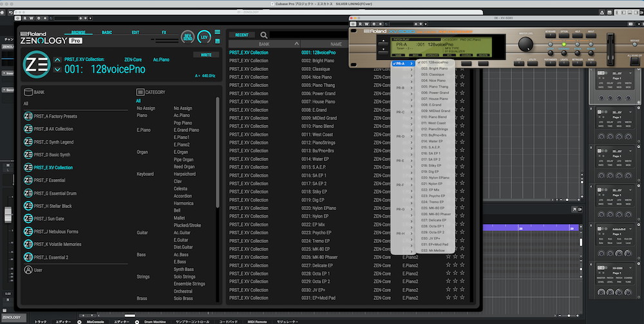Screen dimensions: 644x324
Task: Click the ABOUT button on XV-5080
Action: [x=591, y=35]
